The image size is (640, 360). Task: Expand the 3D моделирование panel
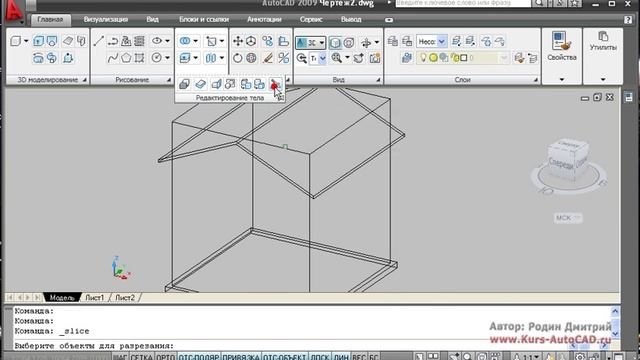click(x=84, y=80)
